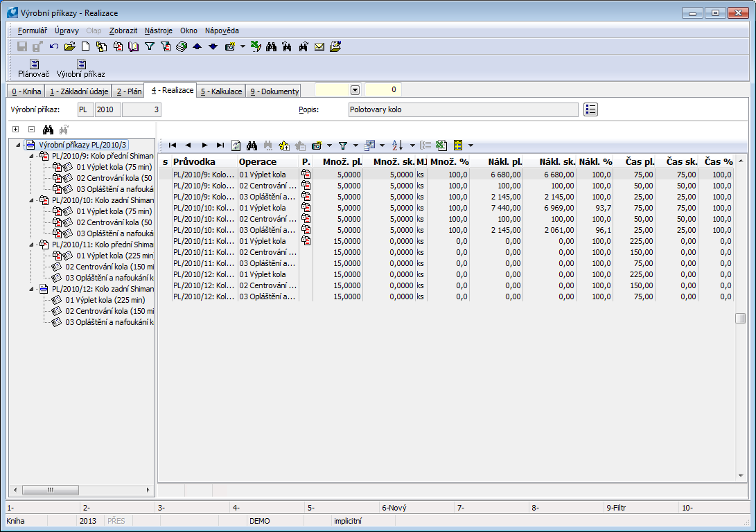756x532 pixels.
Task: Click the Excel export icon in grid toolbar
Action: (441, 145)
